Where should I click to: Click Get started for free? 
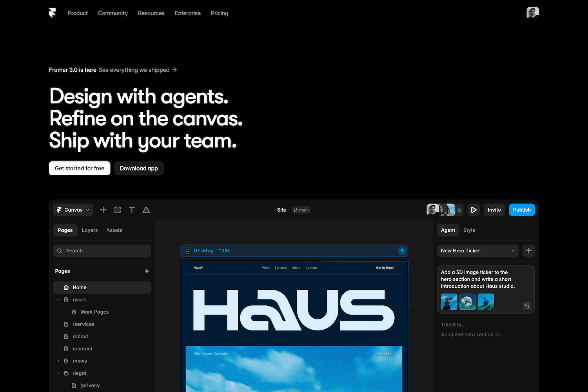[x=80, y=168]
